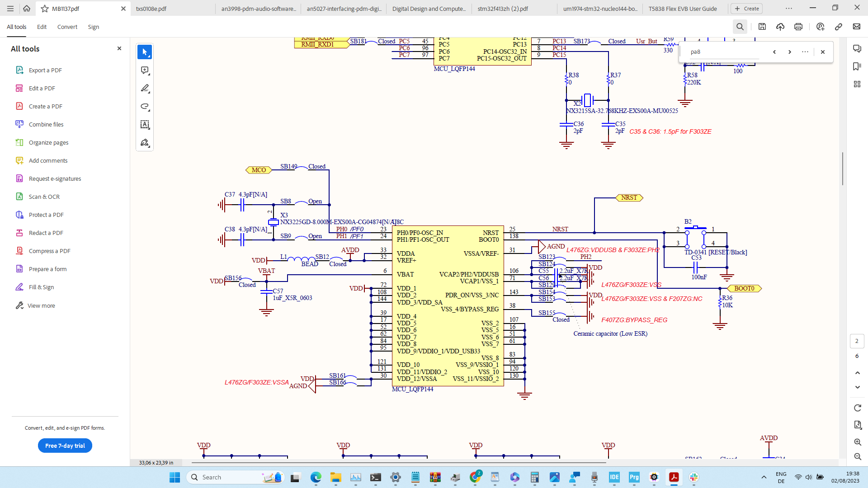Screen dimensions: 868x488
Task: Open more options in the find bar
Action: coord(805,52)
